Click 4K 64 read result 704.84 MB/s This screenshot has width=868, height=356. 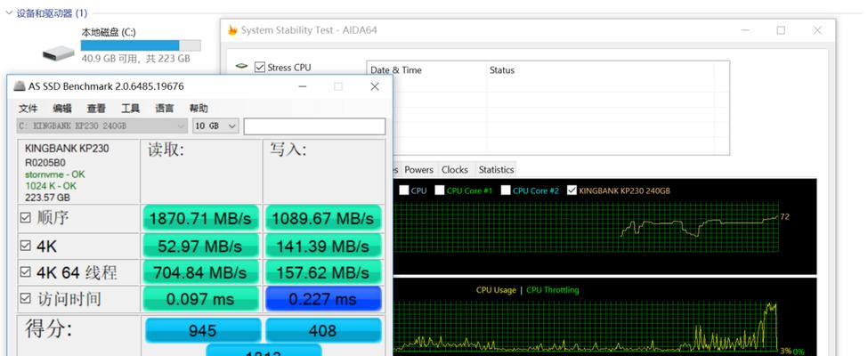click(201, 272)
